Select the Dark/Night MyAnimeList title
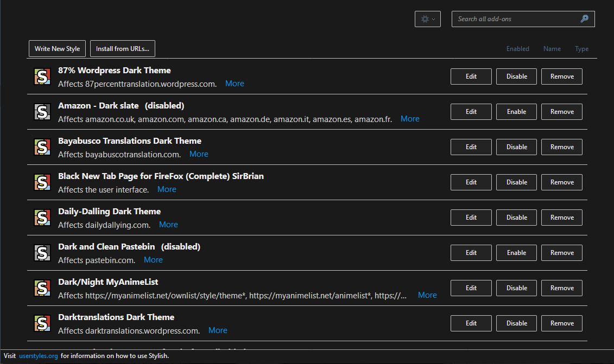The width and height of the screenshot is (614, 364). coord(108,282)
